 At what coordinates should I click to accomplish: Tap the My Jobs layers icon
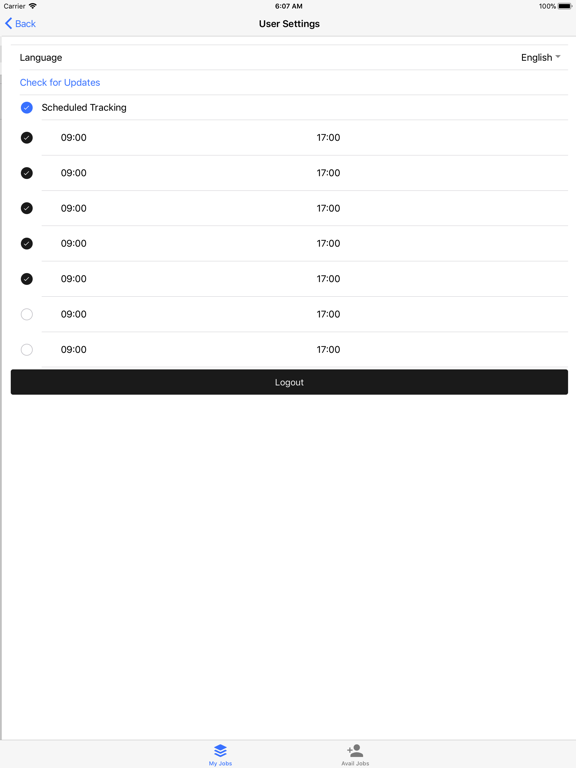[220, 750]
